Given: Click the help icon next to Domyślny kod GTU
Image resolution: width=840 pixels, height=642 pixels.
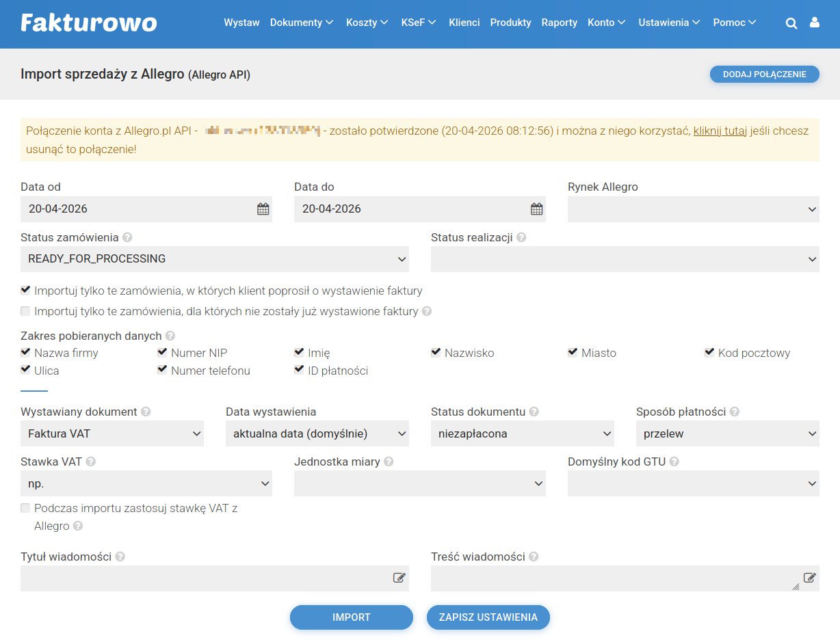Looking at the screenshot, I should point(673,461).
